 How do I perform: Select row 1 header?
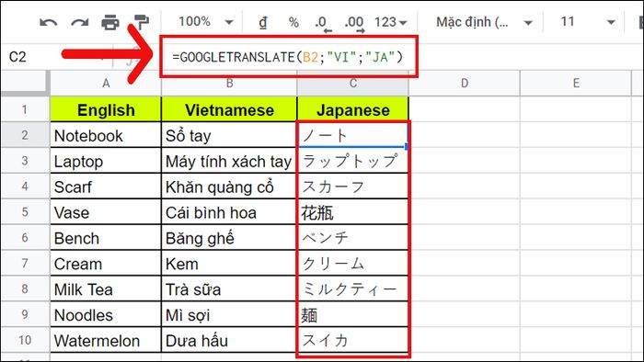(x=25, y=109)
